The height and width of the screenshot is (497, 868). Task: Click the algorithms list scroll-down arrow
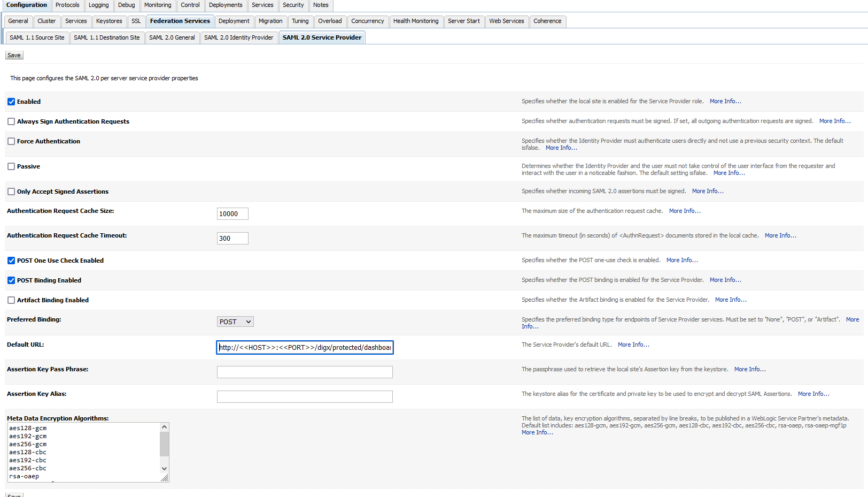pyautogui.click(x=165, y=469)
